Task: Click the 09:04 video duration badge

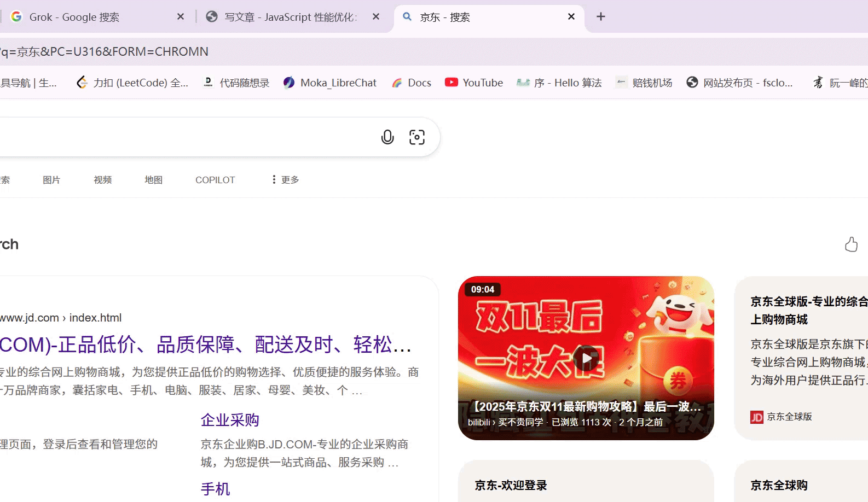Action: [x=483, y=289]
